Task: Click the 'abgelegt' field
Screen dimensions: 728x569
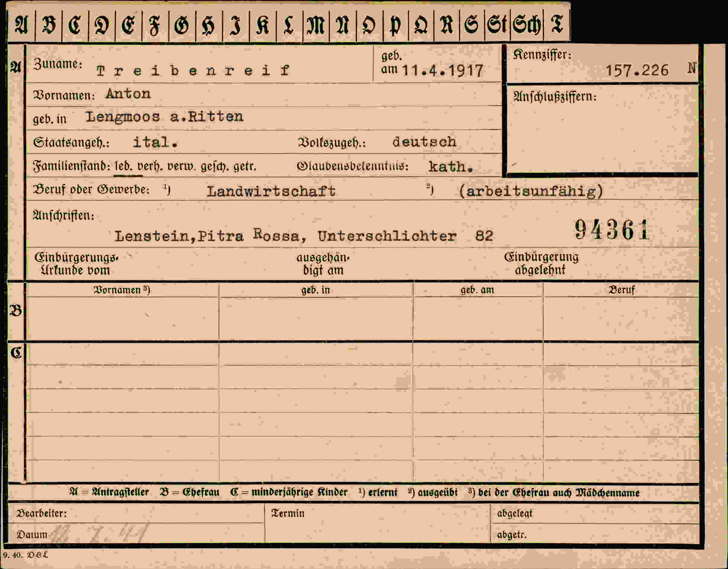Action: tap(595, 514)
